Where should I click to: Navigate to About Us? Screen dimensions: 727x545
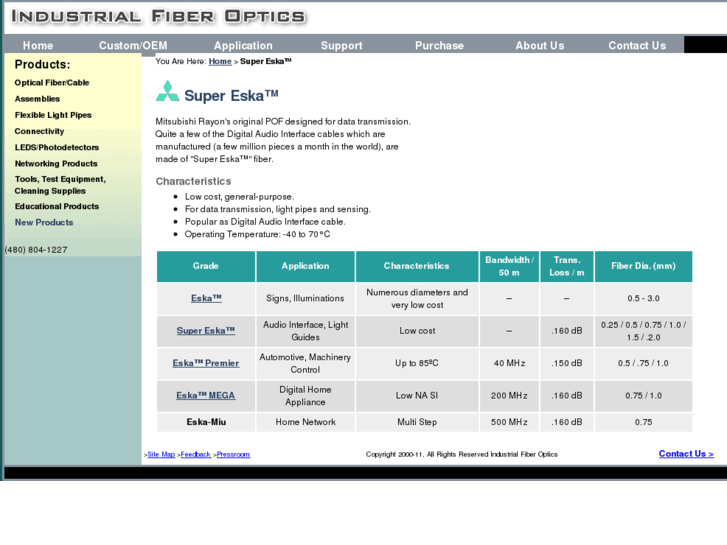(540, 45)
